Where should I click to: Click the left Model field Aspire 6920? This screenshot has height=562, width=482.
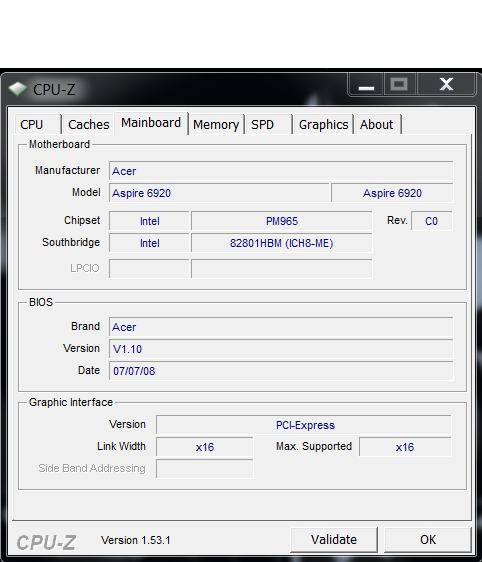coord(219,193)
